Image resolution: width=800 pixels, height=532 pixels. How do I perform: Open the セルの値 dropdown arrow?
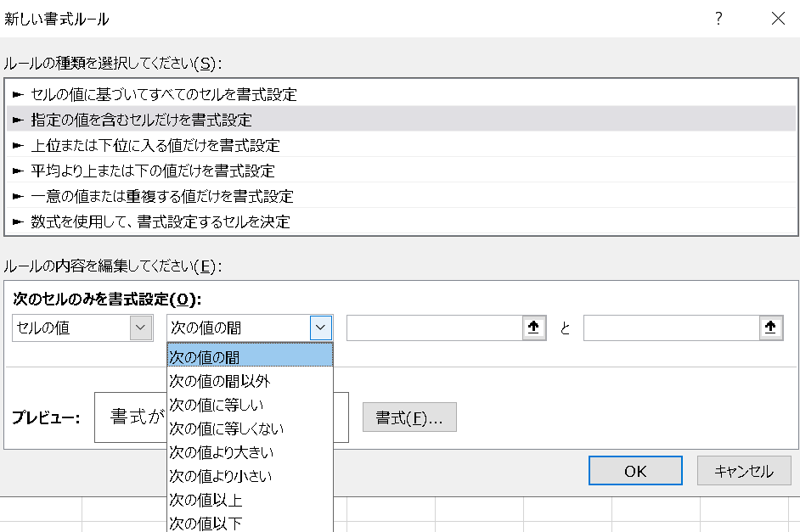(x=141, y=328)
